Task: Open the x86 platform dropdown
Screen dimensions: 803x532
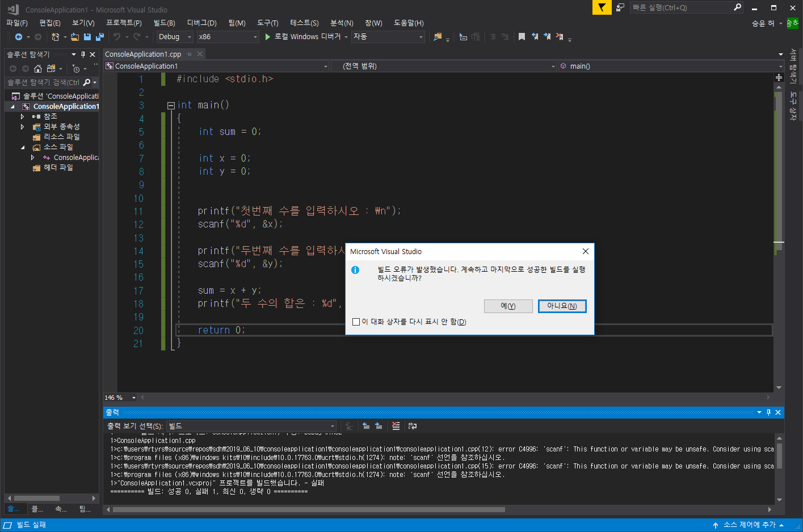Action: pos(228,37)
